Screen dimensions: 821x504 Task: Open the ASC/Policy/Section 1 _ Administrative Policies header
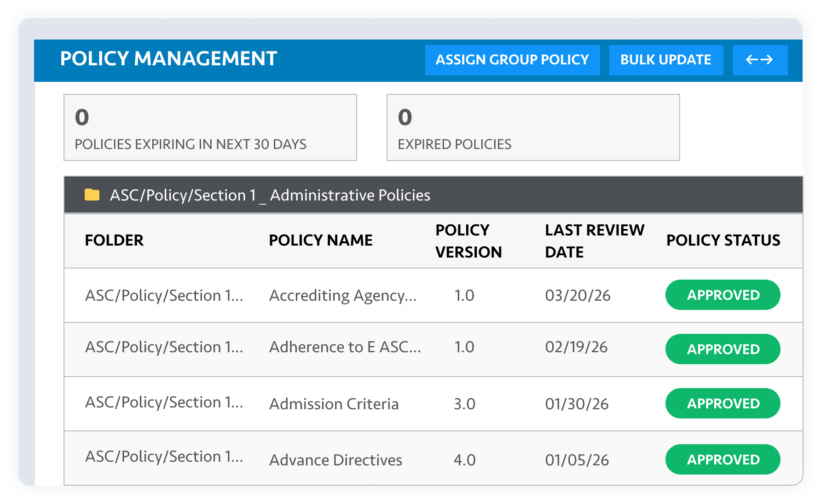[x=434, y=195]
